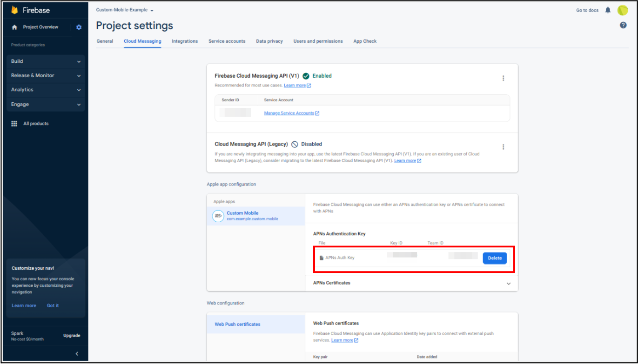Switch to the App Check tab

point(365,41)
